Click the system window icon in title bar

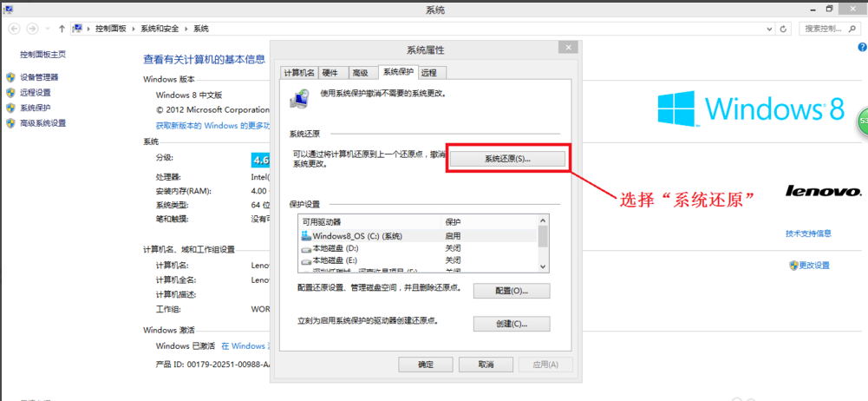click(10, 9)
